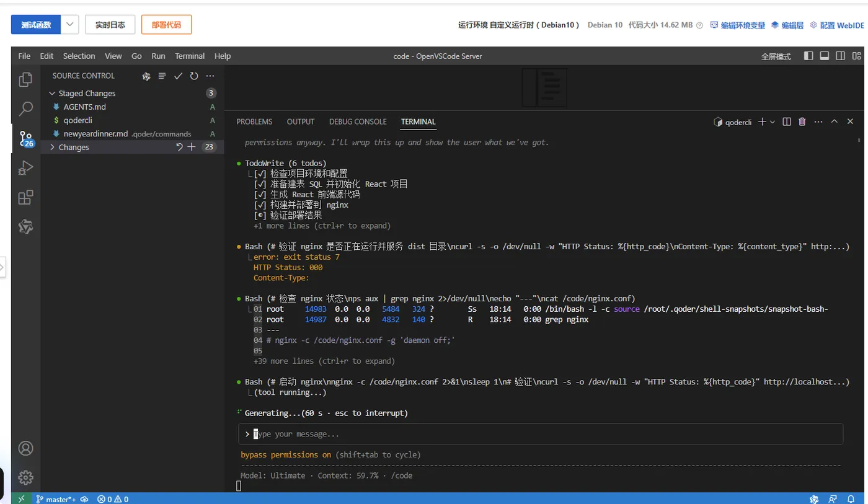
Task: Open the Manage gear icon
Action: pyautogui.click(x=25, y=478)
